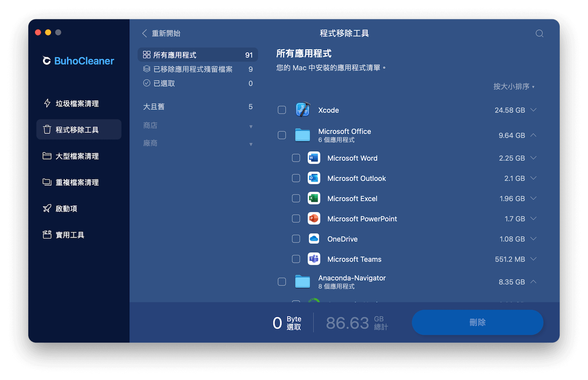This screenshot has height=380, width=588.
Task: Expand Microsoft Teams details chevron
Action: click(534, 259)
